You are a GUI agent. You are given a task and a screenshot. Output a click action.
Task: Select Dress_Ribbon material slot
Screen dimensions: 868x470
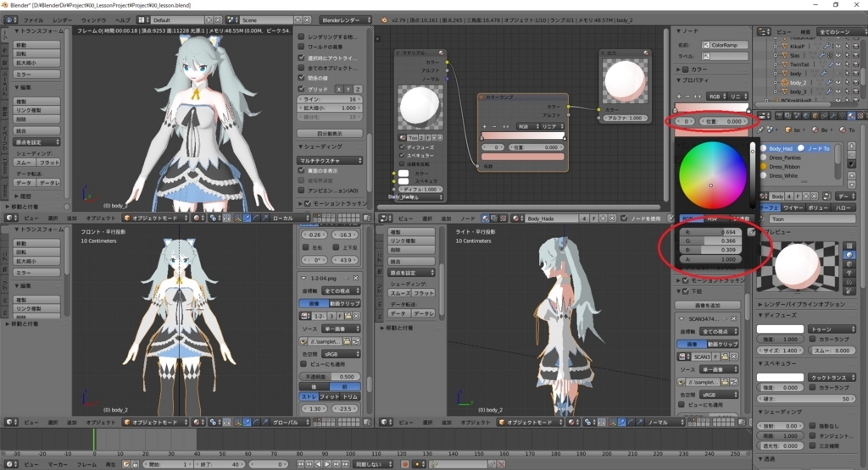(x=785, y=167)
